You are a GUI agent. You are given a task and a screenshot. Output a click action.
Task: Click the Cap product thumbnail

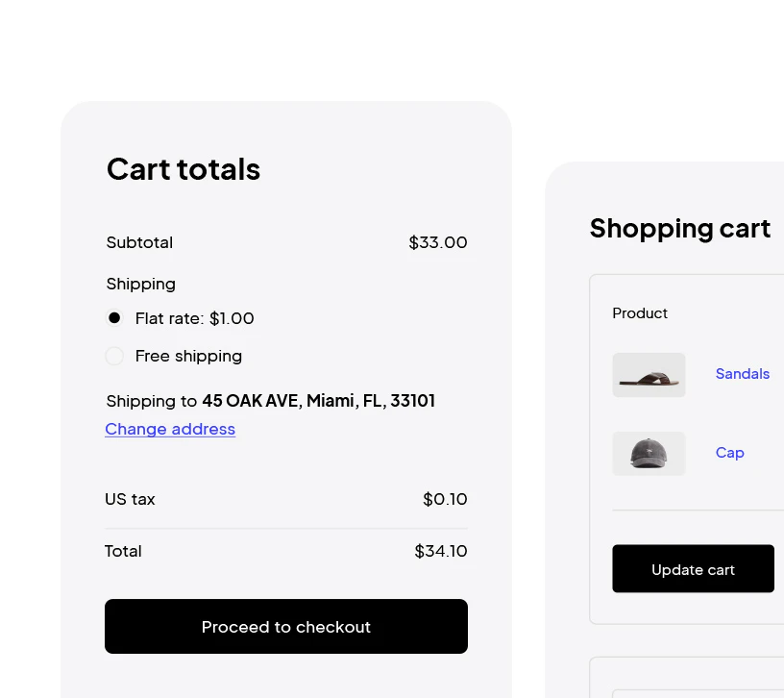click(x=649, y=452)
